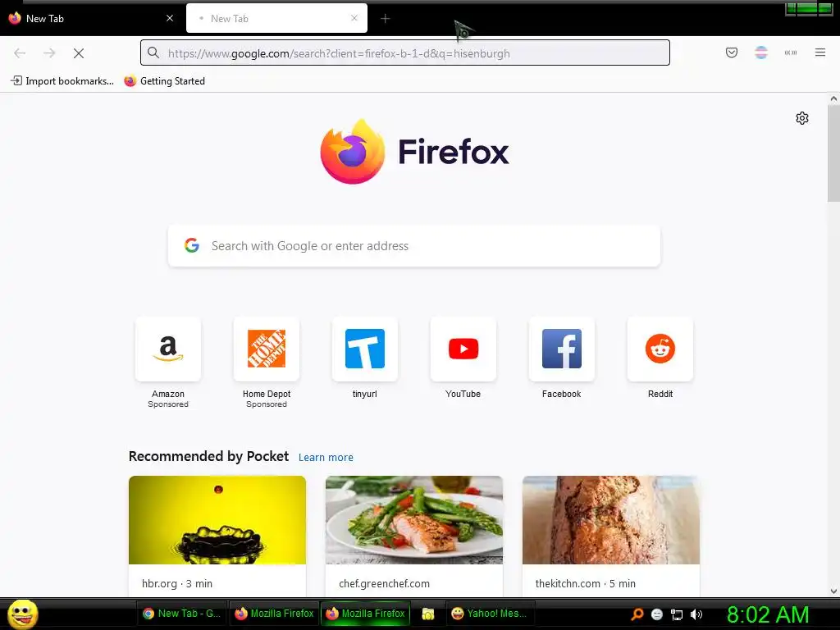This screenshot has width=840, height=630.
Task: Click the round smiley face tray icon
Action: point(657,614)
